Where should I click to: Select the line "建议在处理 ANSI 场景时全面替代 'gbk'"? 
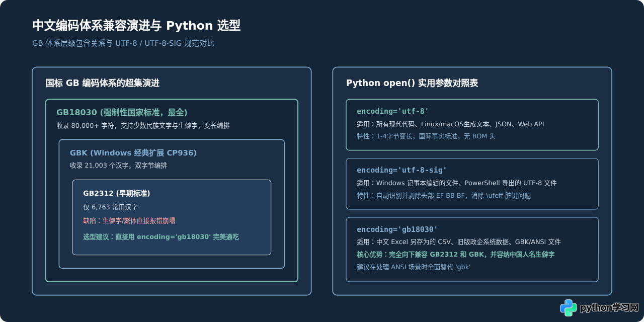tap(414, 267)
